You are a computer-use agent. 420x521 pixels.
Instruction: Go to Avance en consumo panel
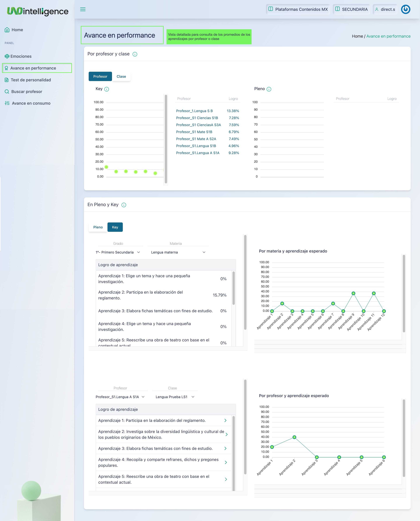pos(31,103)
